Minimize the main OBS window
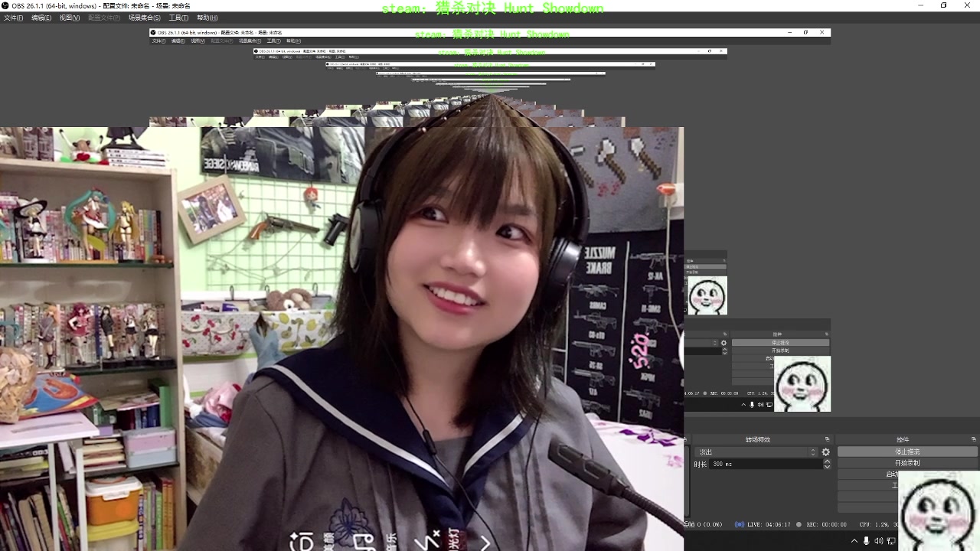This screenshot has width=980, height=551. pyautogui.click(x=921, y=5)
